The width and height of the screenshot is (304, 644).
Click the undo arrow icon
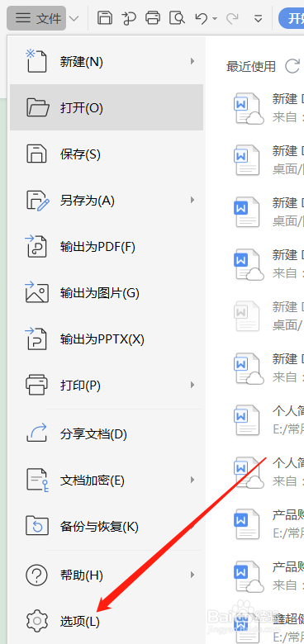click(x=202, y=18)
